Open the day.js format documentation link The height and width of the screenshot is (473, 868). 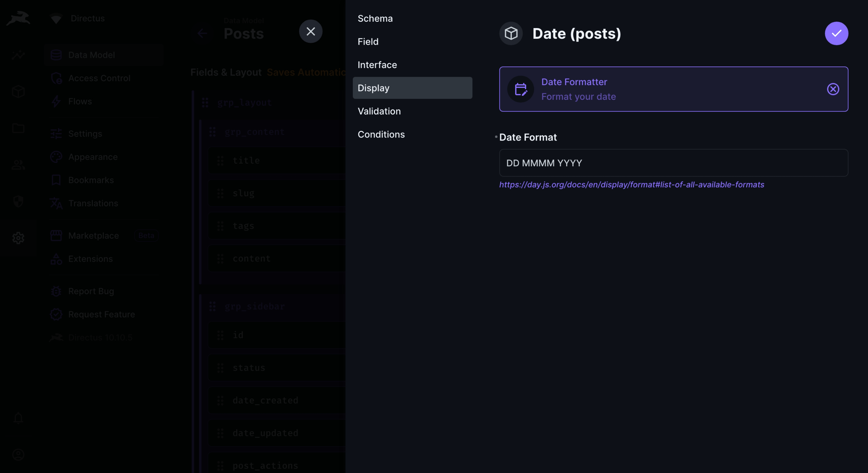pos(631,185)
